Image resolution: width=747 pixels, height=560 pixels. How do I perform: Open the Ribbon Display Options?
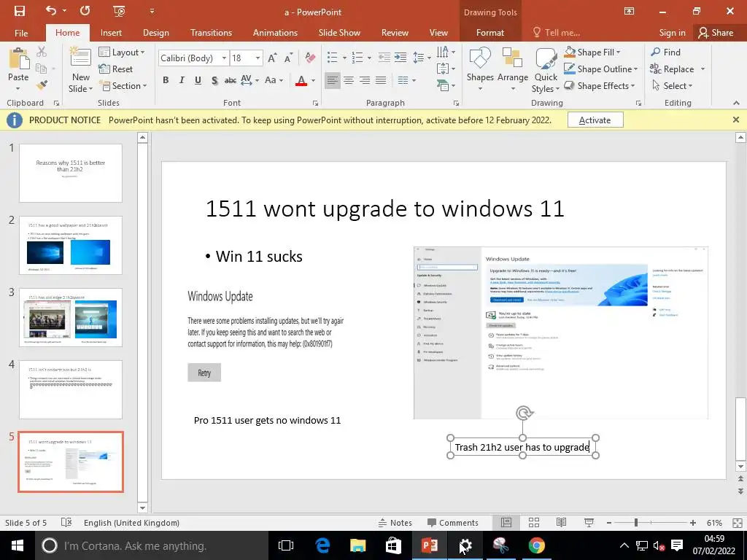click(x=629, y=11)
